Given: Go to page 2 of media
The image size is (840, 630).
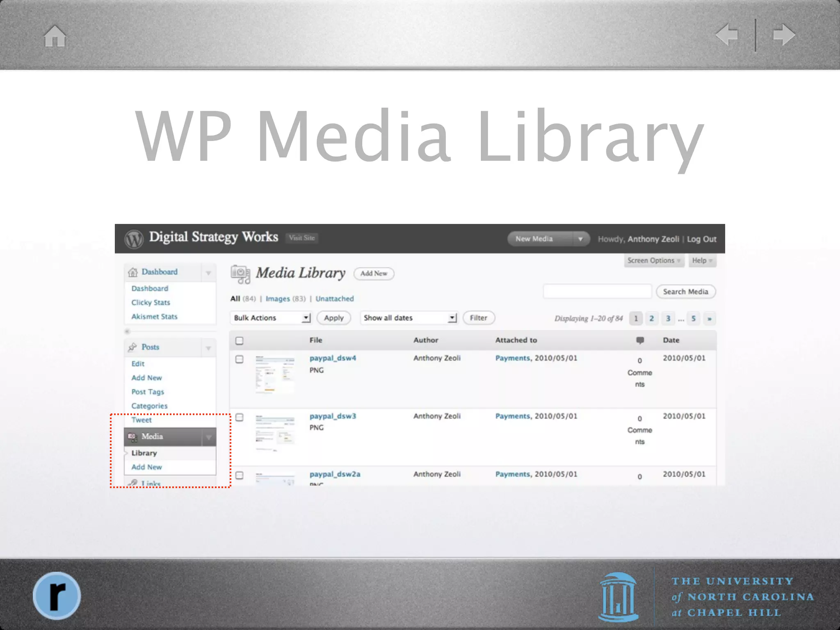Looking at the screenshot, I should pos(651,318).
